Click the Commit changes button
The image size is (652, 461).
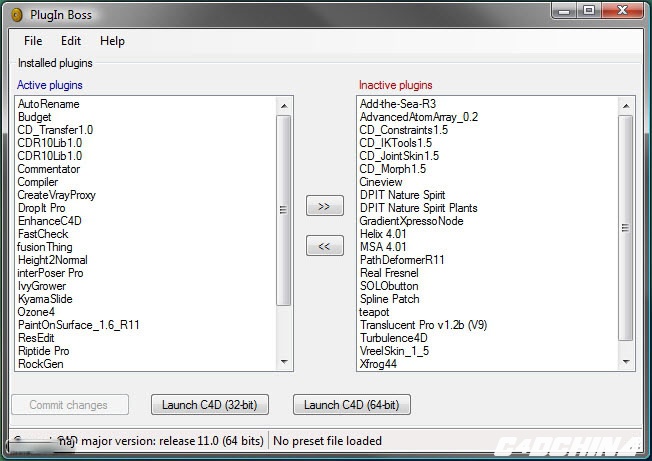tap(70, 404)
